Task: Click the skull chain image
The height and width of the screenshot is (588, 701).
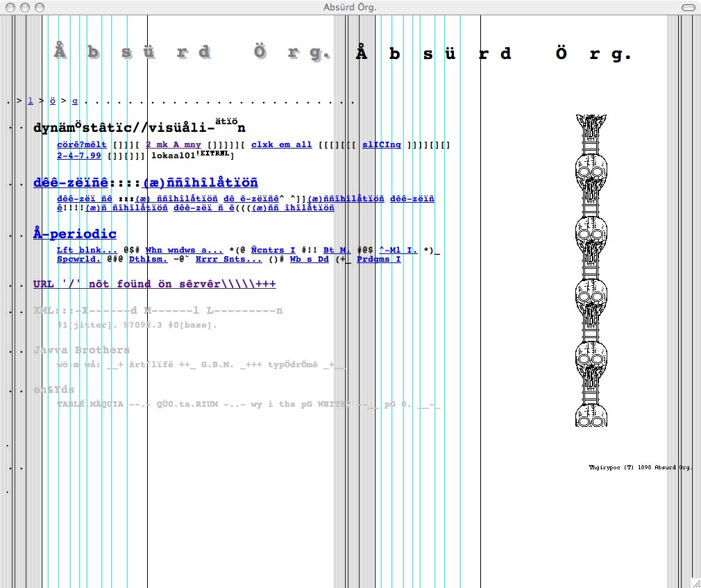Action: tap(591, 271)
